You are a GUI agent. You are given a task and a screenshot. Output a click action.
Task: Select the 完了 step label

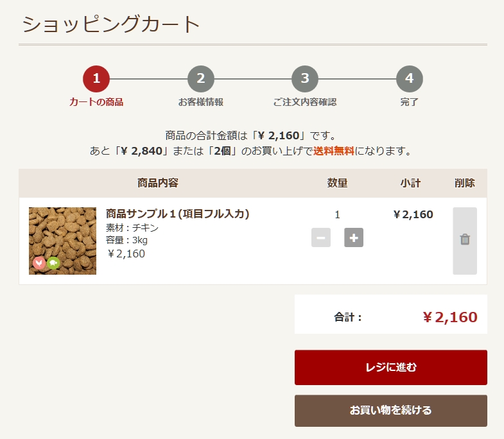409,102
